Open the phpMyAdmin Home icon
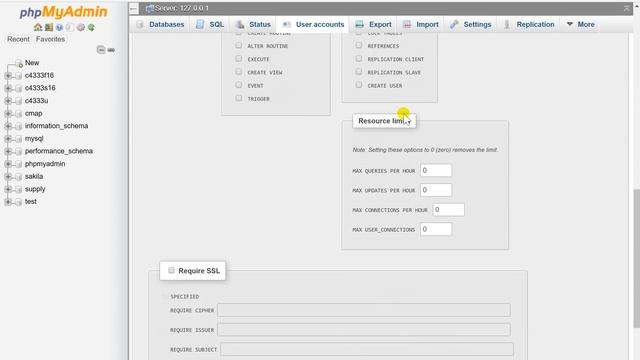This screenshot has width=640, height=360. (38, 27)
